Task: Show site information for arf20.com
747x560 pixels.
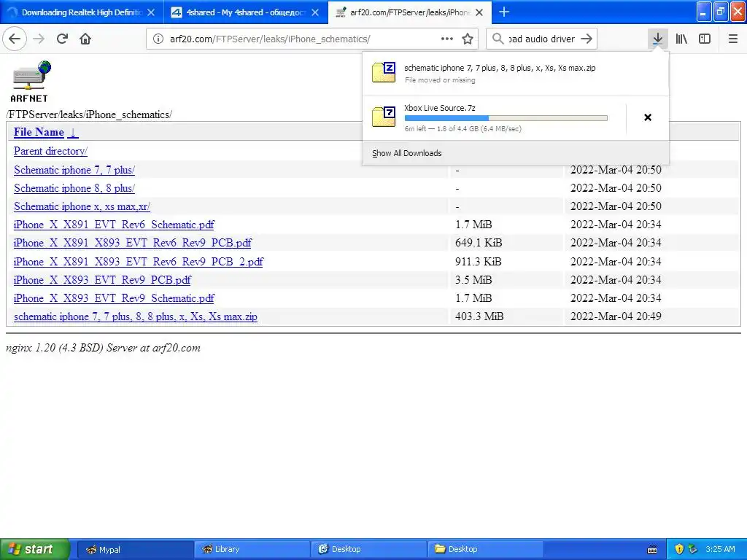Action: point(158,39)
